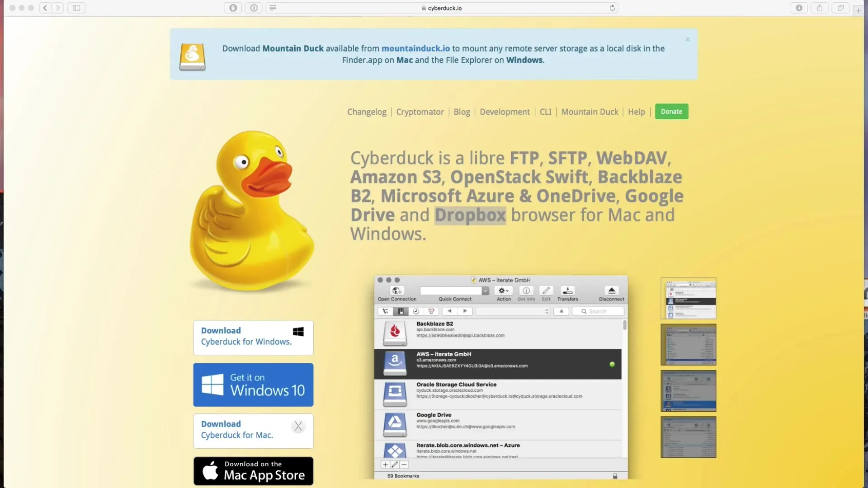Open the Transfers icon in Cyberduck toolbar
Screen dimensions: 868x488
coord(567,291)
